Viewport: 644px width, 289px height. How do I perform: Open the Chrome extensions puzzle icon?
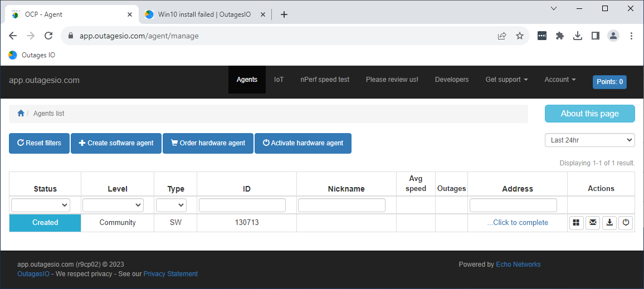(560, 36)
